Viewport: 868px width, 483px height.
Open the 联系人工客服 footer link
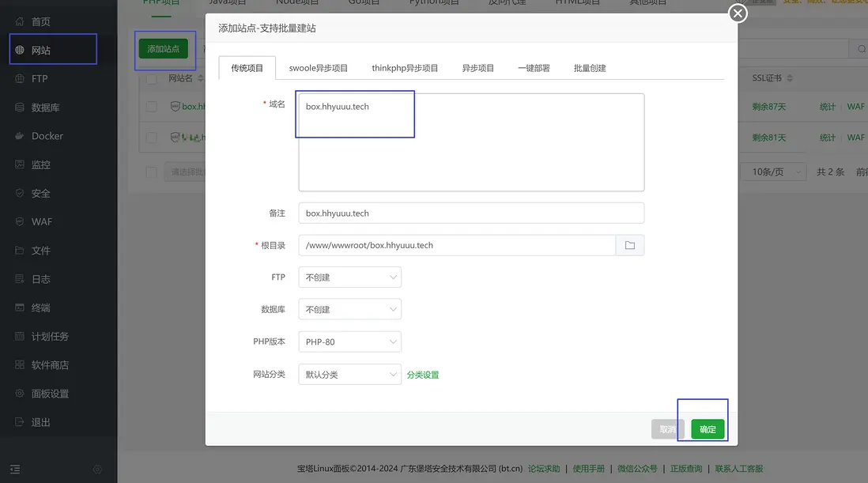[738, 469]
